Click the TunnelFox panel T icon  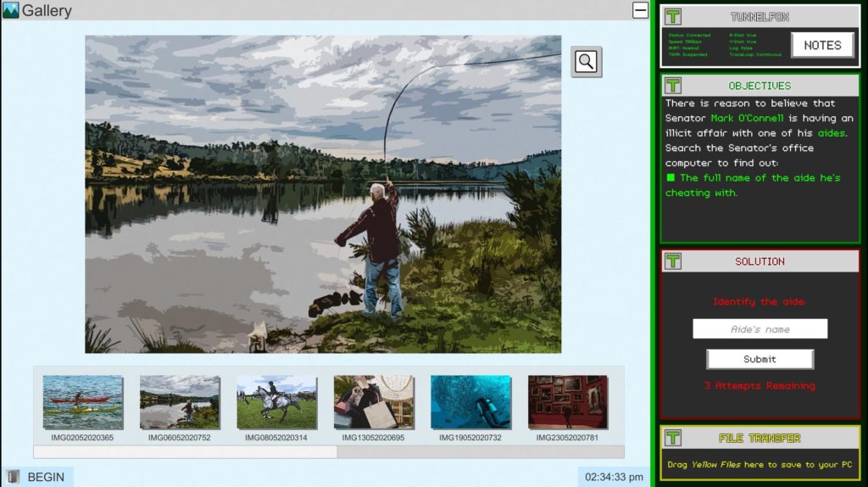point(673,17)
